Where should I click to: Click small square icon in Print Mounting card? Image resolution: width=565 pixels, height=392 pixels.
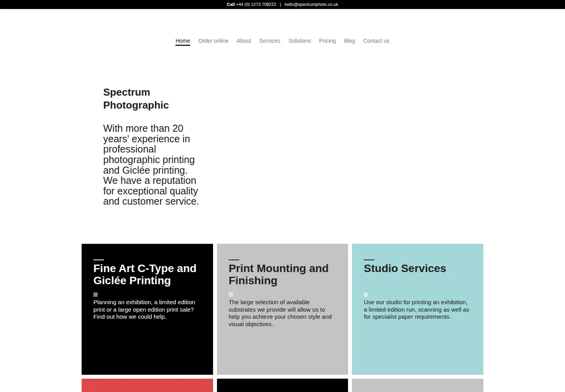pos(231,294)
